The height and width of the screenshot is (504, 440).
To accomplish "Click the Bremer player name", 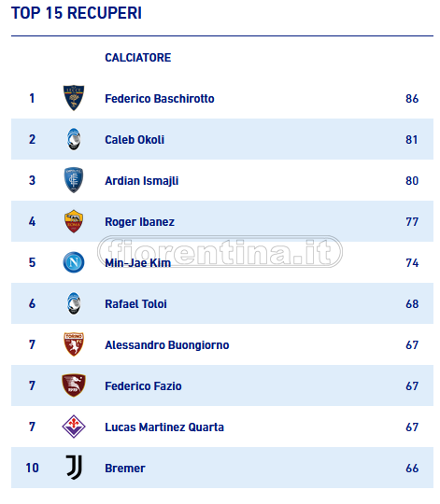I will pos(125,469).
